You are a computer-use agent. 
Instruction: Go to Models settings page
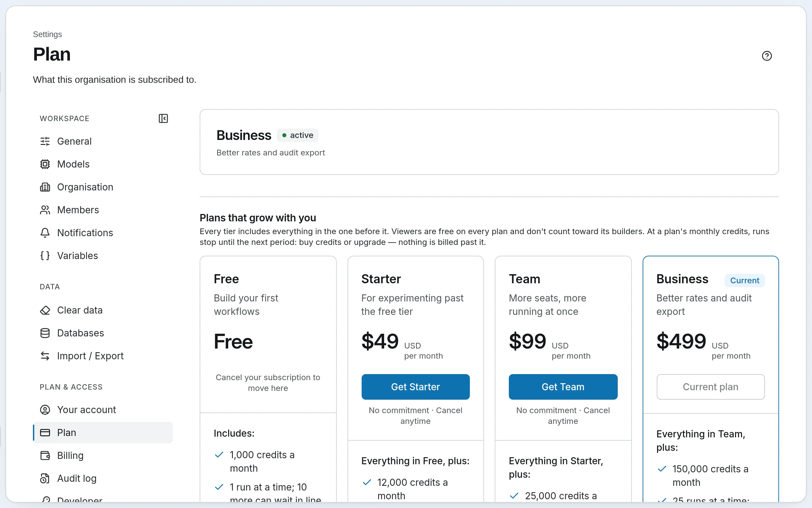103,164
